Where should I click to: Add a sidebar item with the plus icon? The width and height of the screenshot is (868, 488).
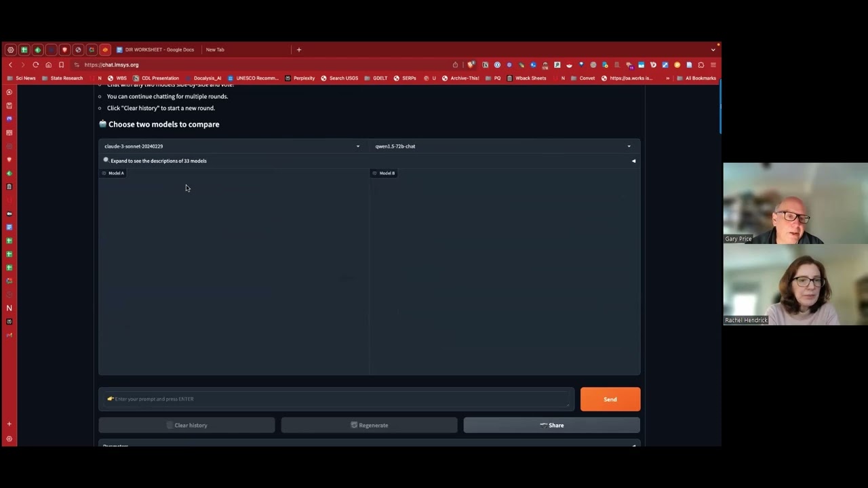coord(9,424)
